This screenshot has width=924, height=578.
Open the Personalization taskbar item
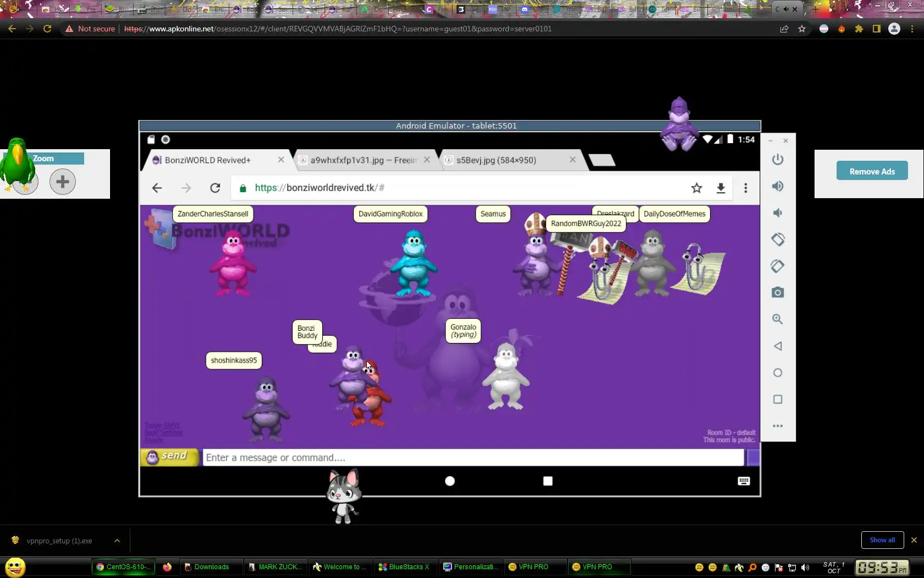click(471, 567)
